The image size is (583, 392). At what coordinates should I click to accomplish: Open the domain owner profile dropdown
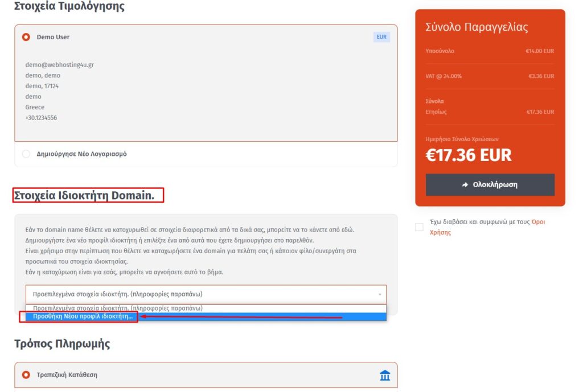(206, 294)
